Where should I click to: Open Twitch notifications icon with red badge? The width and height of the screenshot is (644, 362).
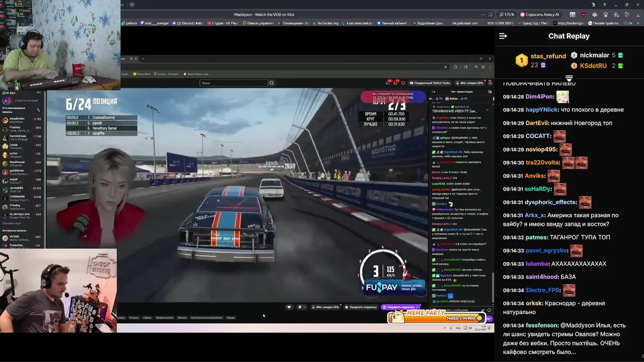tap(397, 82)
